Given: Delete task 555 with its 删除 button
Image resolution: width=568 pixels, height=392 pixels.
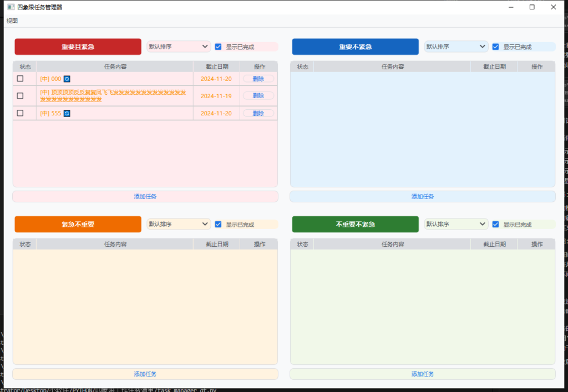Looking at the screenshot, I should (x=258, y=114).
